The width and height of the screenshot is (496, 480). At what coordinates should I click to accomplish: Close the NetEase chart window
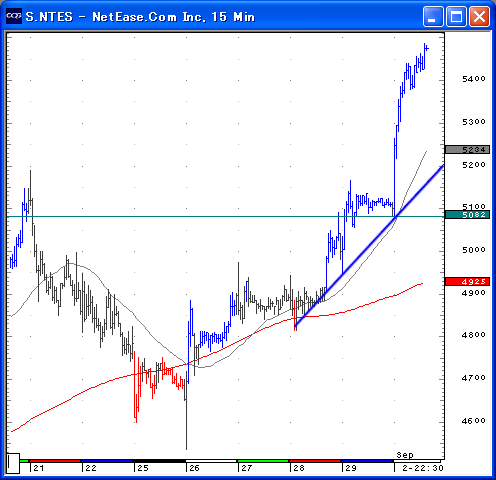click(480, 16)
